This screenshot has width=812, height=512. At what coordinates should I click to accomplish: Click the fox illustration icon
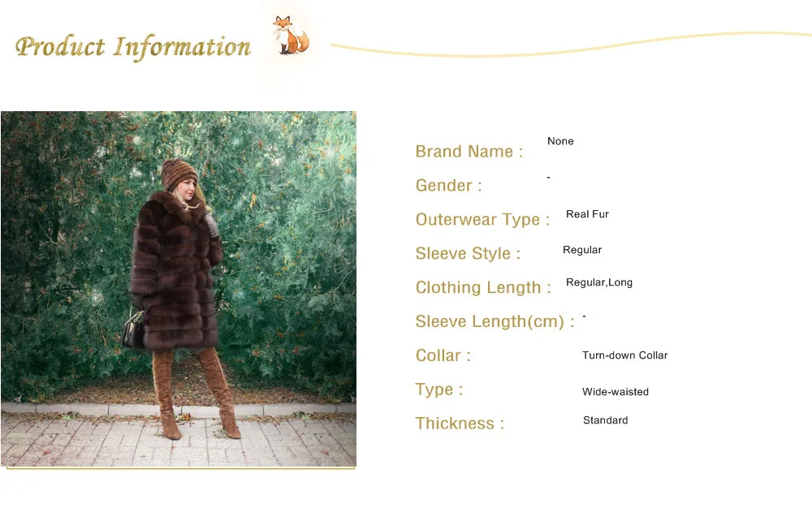pos(291,35)
